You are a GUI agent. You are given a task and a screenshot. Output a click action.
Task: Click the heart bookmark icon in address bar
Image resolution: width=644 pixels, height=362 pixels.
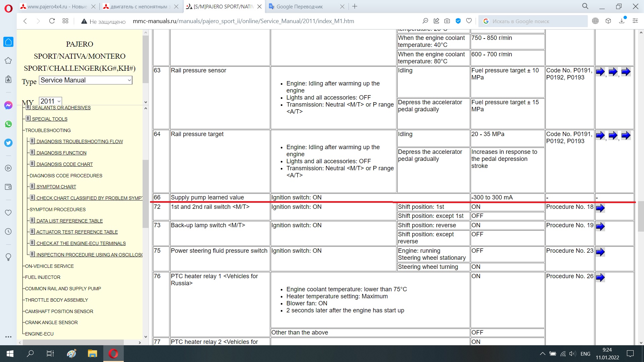click(469, 21)
